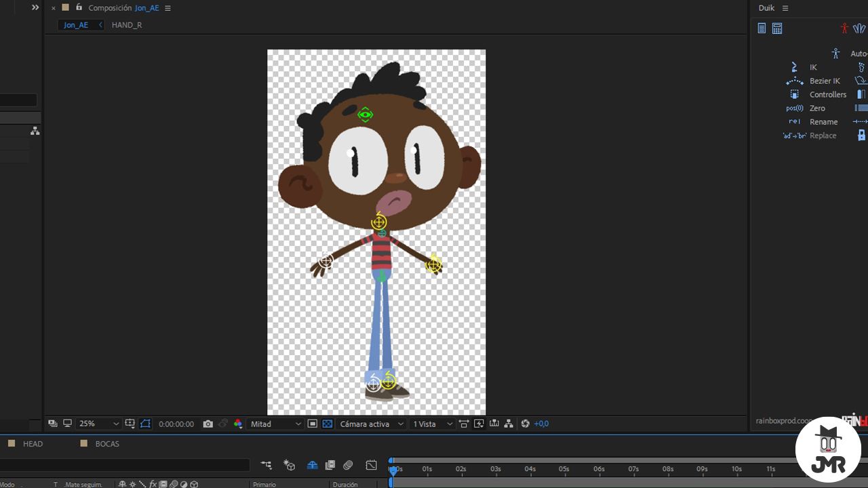Image resolution: width=868 pixels, height=488 pixels.
Task: Click the Duik Controllers tool
Action: coord(816,94)
